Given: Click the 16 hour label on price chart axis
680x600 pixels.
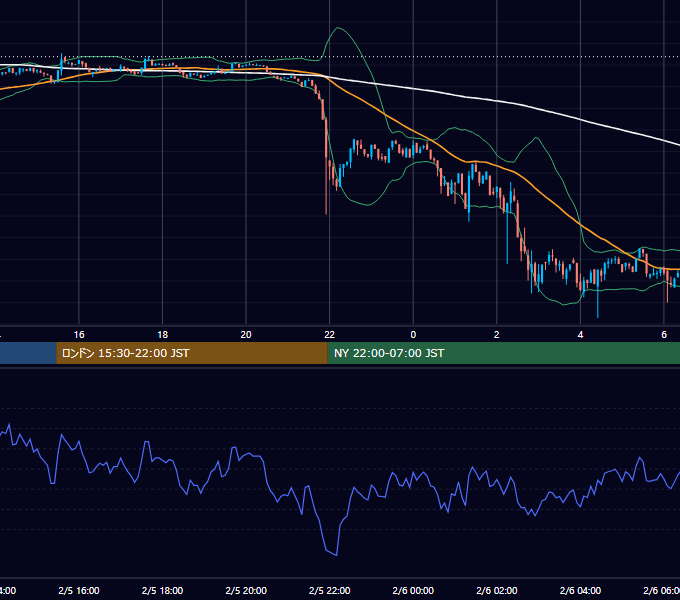Looking at the screenshot, I should pyautogui.click(x=79, y=335).
